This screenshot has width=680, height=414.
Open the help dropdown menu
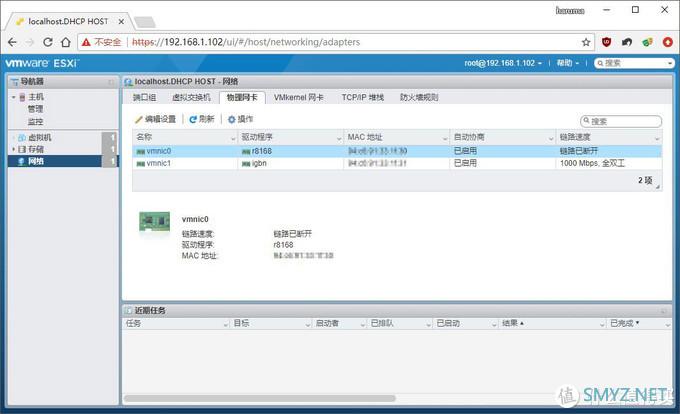pos(568,63)
